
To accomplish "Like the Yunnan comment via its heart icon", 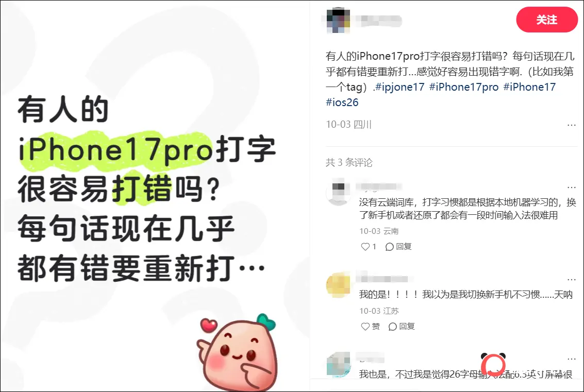I will (365, 246).
